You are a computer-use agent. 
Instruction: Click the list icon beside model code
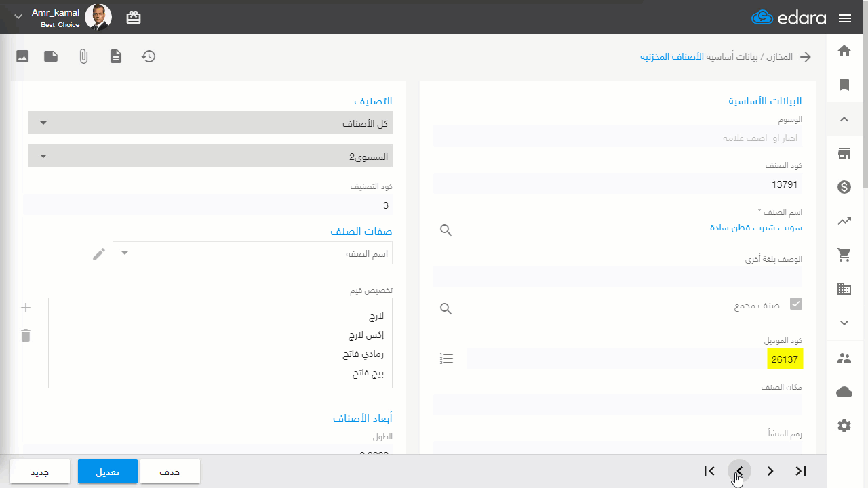[x=446, y=359]
